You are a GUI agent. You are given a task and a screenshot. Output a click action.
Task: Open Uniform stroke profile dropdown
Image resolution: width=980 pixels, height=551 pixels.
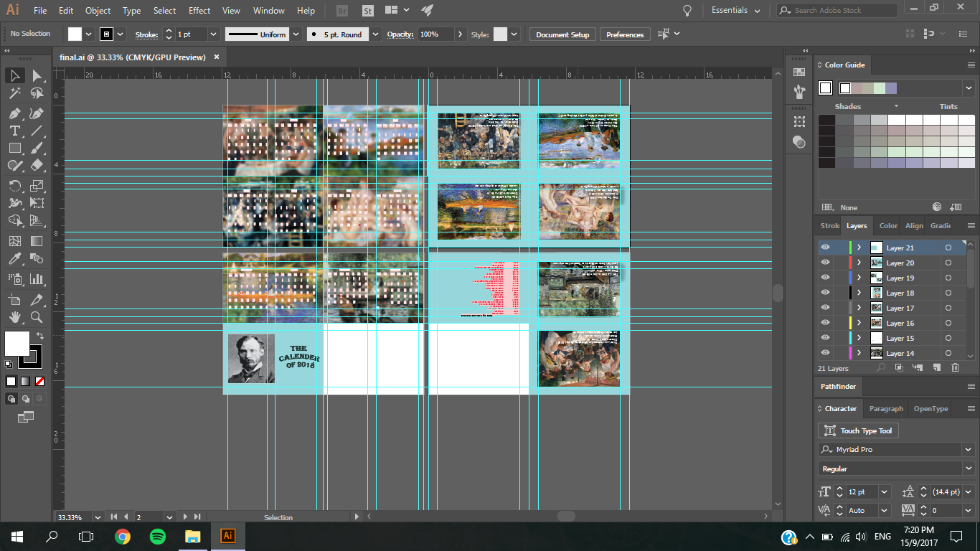[296, 34]
